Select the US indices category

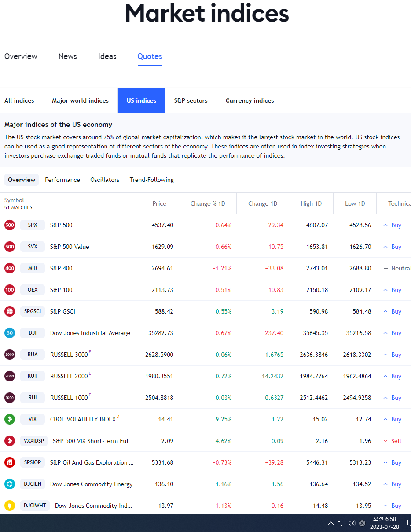(x=141, y=100)
